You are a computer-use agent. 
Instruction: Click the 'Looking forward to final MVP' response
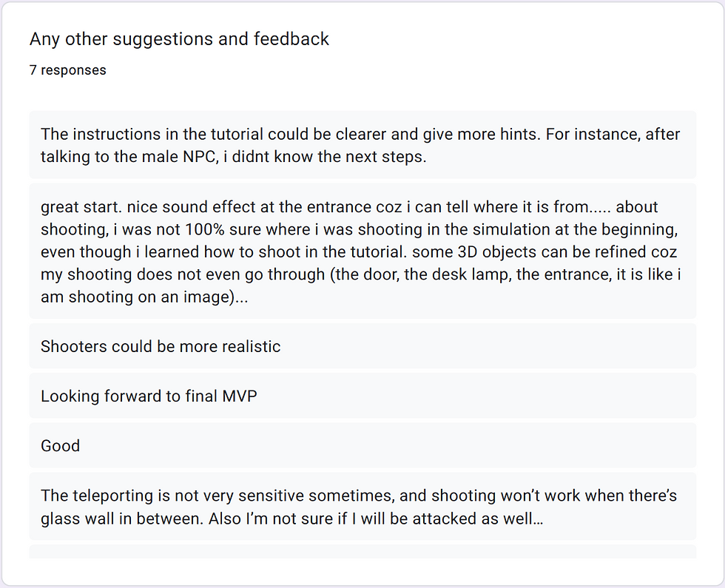pos(362,396)
